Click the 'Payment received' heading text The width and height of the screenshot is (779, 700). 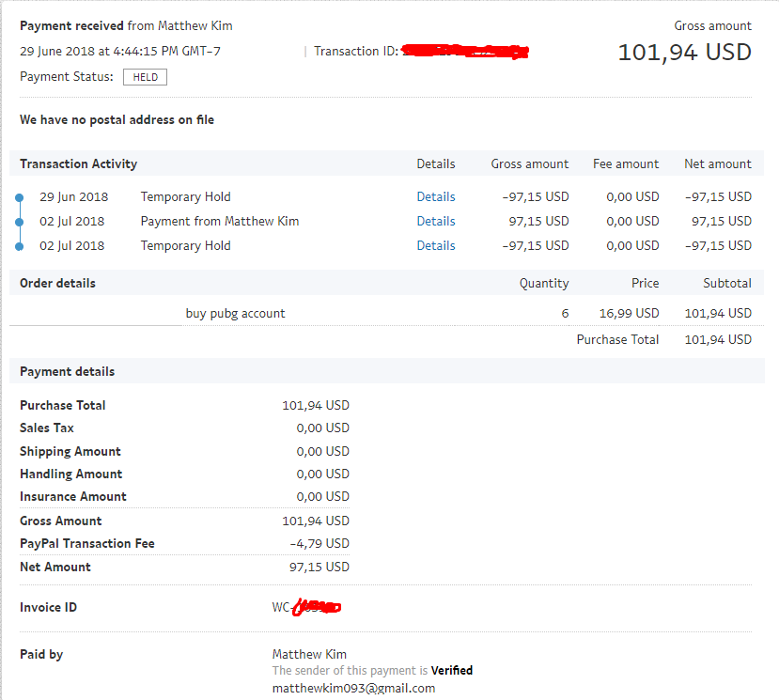(x=71, y=25)
